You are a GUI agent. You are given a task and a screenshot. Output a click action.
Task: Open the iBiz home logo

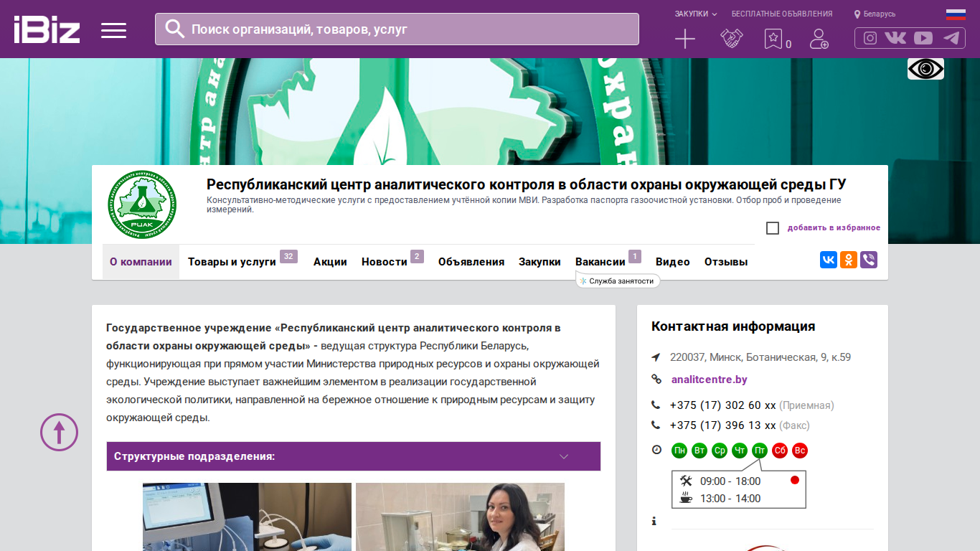[x=47, y=29]
